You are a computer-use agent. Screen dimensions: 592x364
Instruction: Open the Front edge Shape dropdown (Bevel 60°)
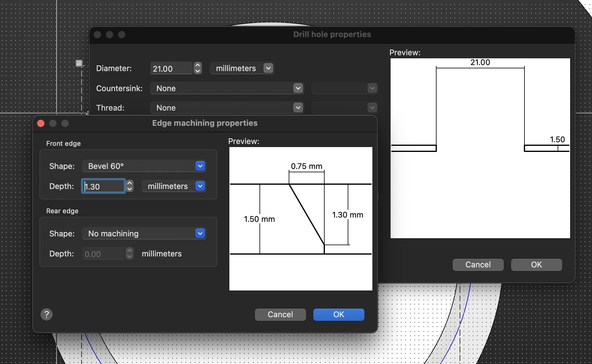pyautogui.click(x=144, y=166)
